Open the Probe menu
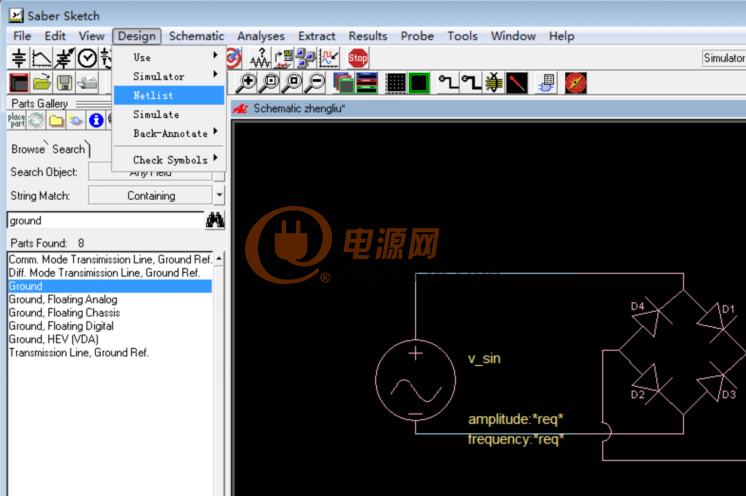The image size is (746, 496). 417,36
